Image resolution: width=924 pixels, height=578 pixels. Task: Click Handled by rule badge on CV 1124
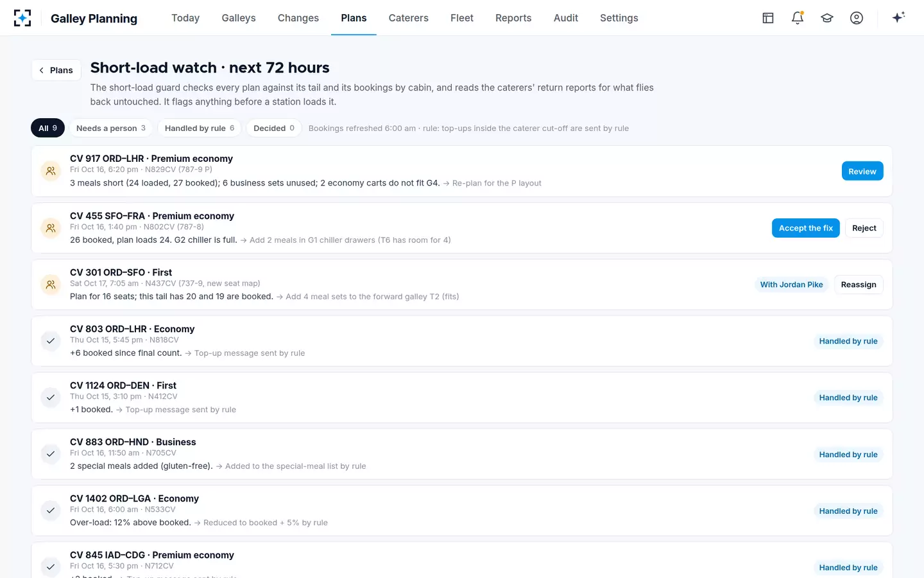[848, 398]
